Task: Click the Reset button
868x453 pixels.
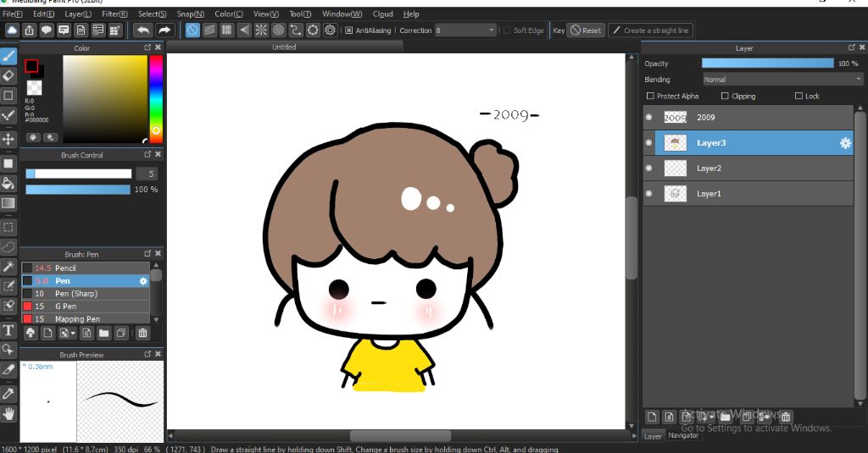Action: [586, 30]
